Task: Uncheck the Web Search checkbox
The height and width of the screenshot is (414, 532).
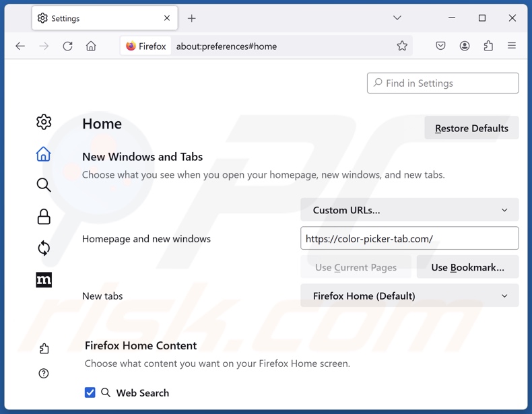Action: click(90, 392)
